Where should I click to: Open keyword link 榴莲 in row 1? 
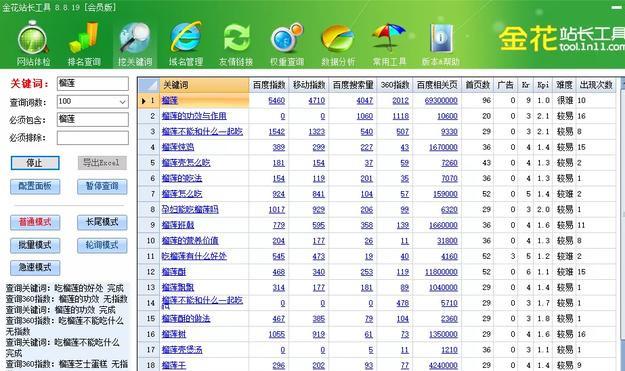coord(170,100)
